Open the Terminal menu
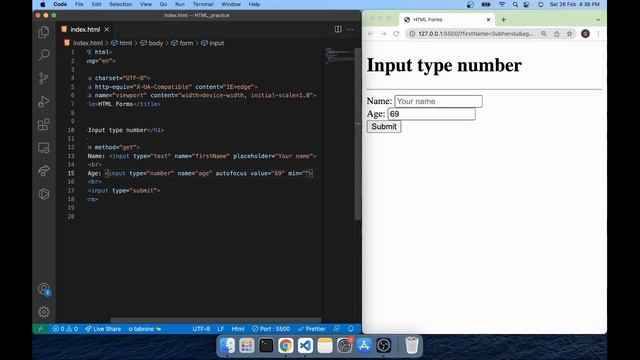 203,4
